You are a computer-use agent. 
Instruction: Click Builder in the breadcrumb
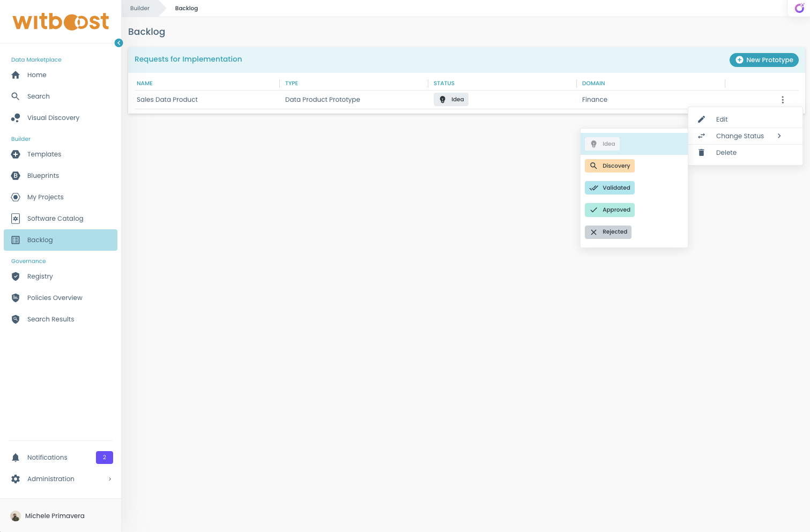pyautogui.click(x=139, y=8)
